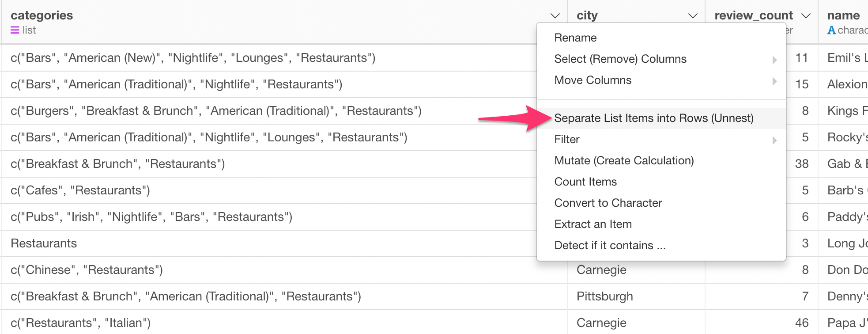Open the categories column dropdown arrow
The height and width of the screenshot is (334, 868).
(555, 16)
